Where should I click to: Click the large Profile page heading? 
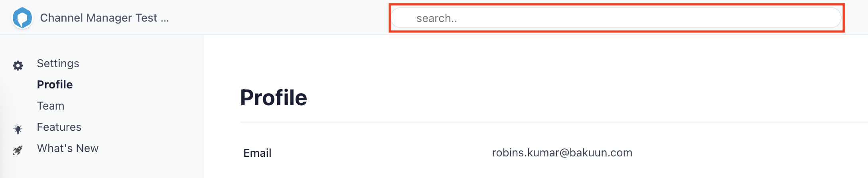tap(274, 98)
